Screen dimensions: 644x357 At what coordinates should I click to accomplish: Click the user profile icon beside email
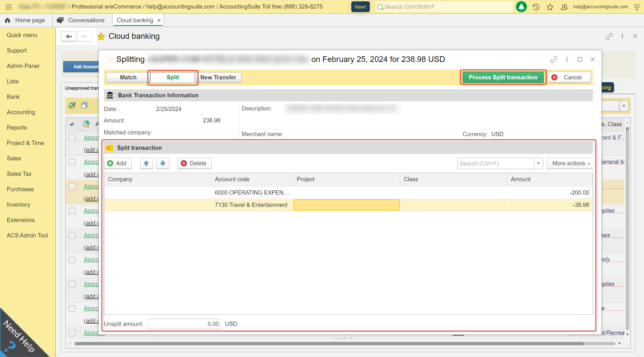point(564,7)
